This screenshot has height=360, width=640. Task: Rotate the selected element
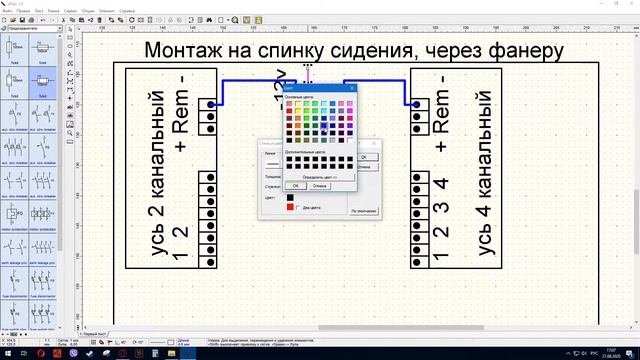[131, 20]
